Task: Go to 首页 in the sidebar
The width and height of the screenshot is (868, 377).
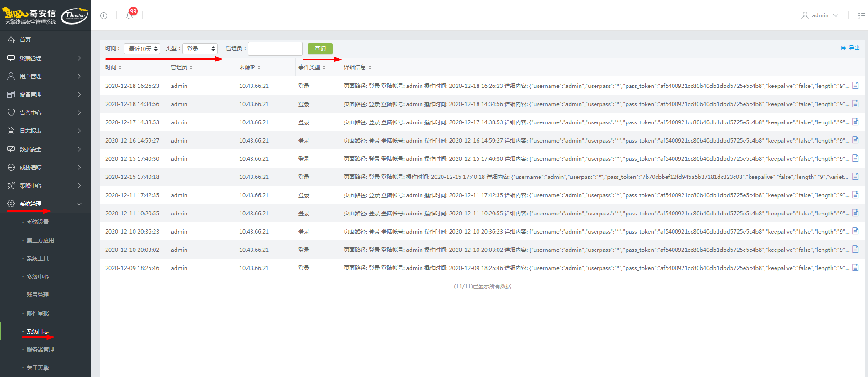Action: [x=25, y=40]
